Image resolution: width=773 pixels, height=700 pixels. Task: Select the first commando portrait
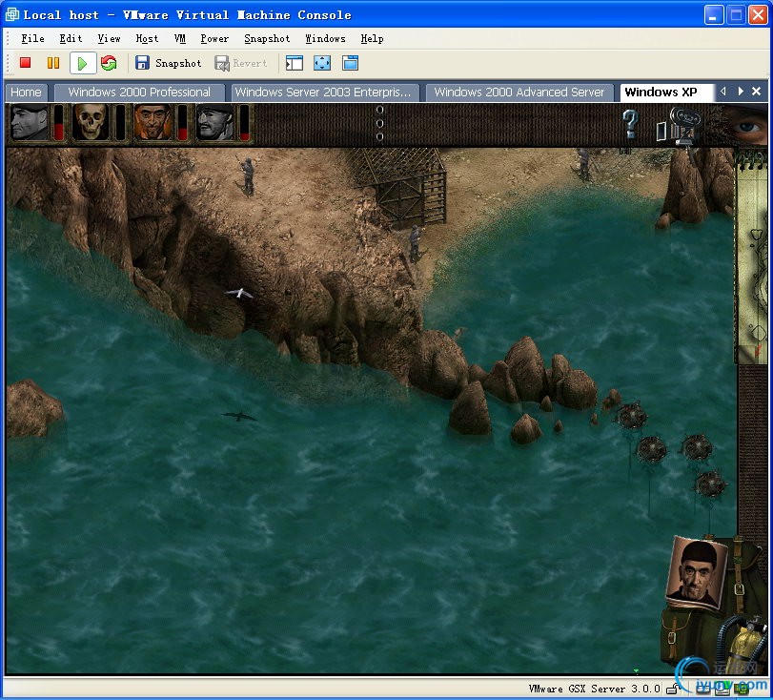29,122
